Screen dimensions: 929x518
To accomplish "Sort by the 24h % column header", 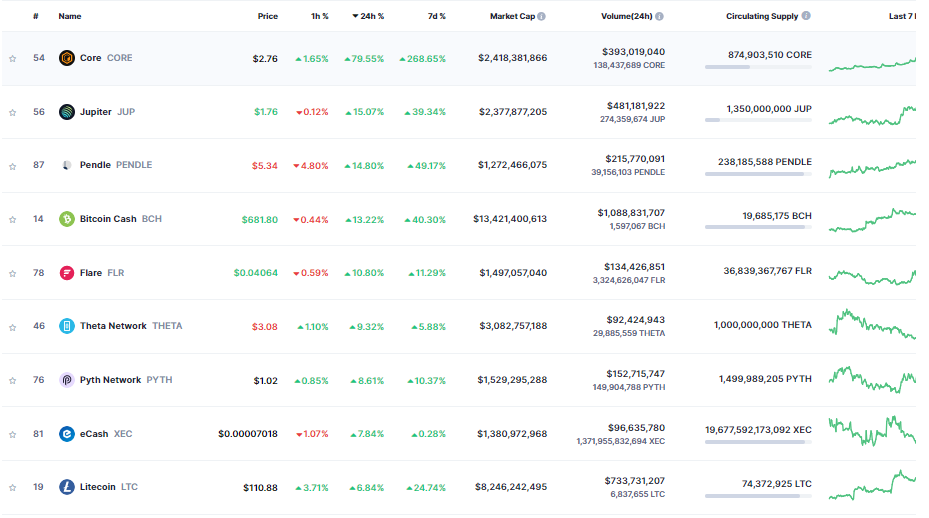I will coord(368,17).
